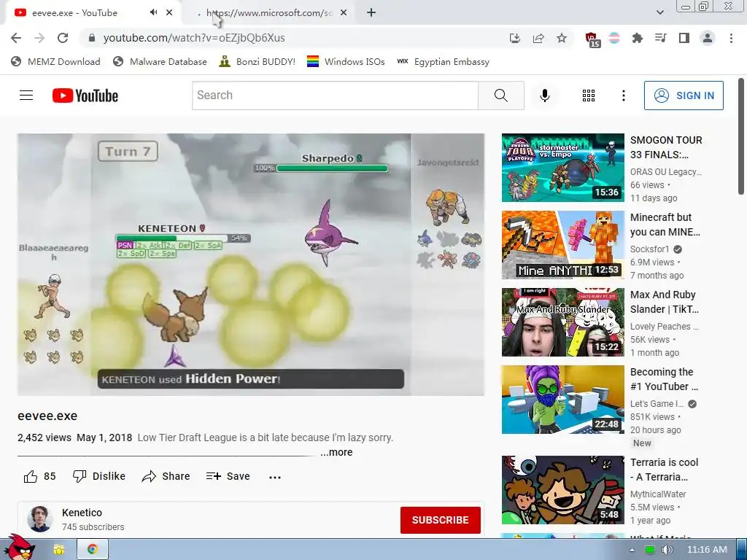Click the page vertical scrollbar
The image size is (747, 560).
pyautogui.click(x=741, y=136)
